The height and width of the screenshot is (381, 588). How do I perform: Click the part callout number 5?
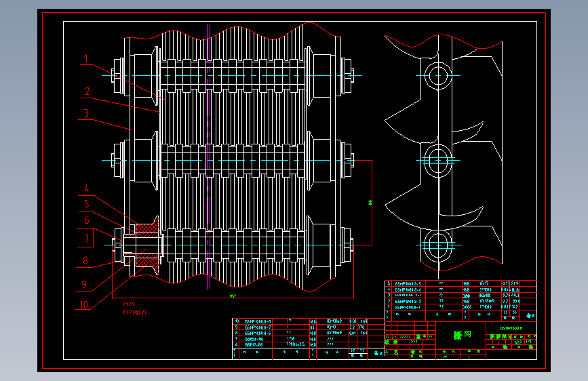pos(87,204)
